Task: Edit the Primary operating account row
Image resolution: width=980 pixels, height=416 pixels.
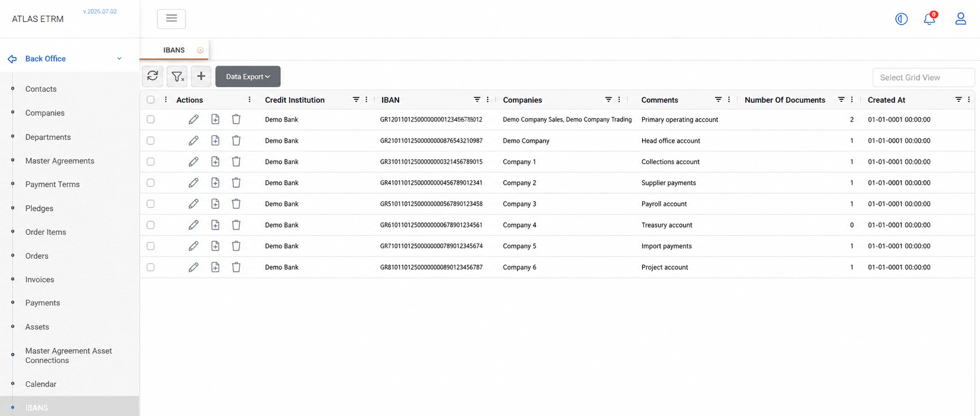Action: [x=193, y=120]
